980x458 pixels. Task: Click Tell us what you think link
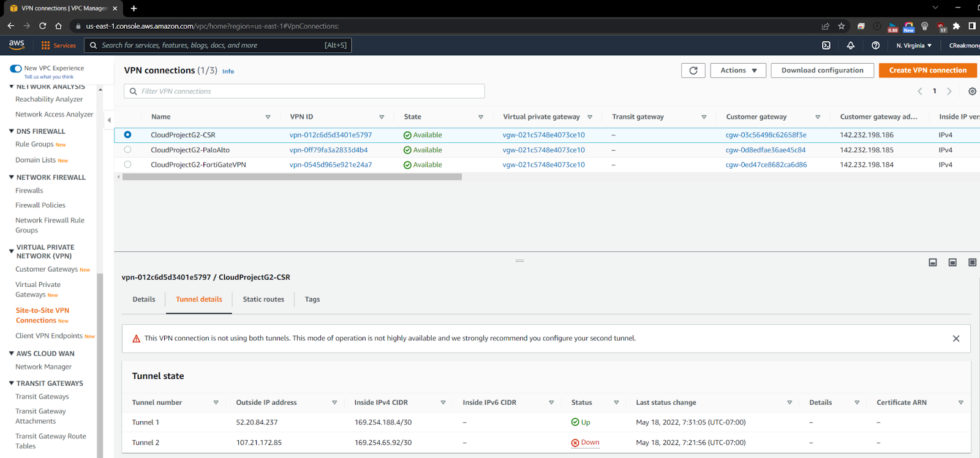click(49, 77)
